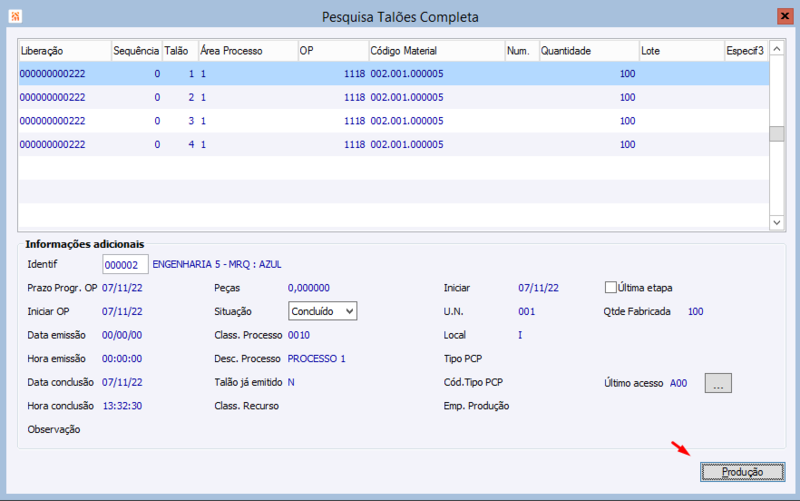This screenshot has width=800, height=501.
Task: Click the Emp. Produção label
Action: (477, 406)
